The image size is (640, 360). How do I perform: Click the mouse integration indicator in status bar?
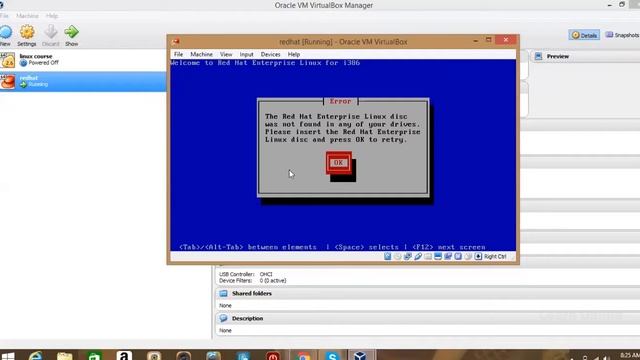click(468, 256)
